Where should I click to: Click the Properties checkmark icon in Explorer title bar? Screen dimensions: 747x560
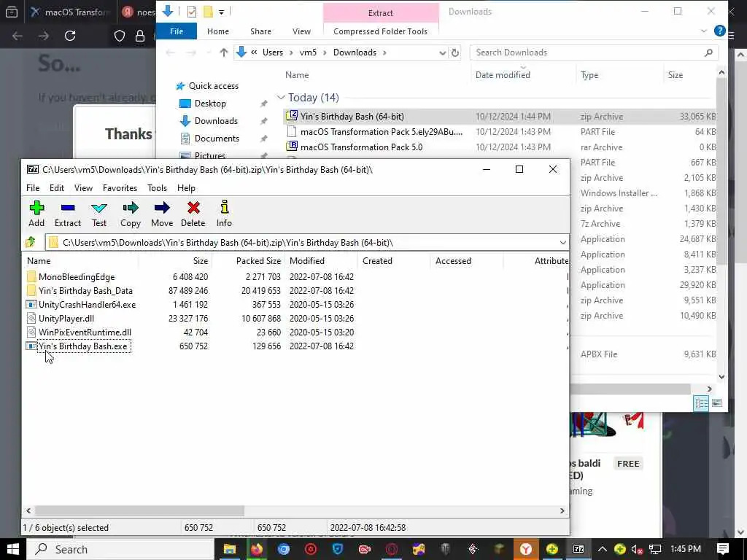tap(192, 12)
